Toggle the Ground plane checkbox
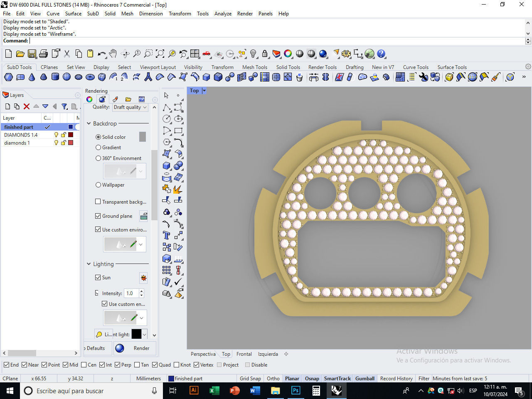This screenshot has height=399, width=532. click(98, 216)
